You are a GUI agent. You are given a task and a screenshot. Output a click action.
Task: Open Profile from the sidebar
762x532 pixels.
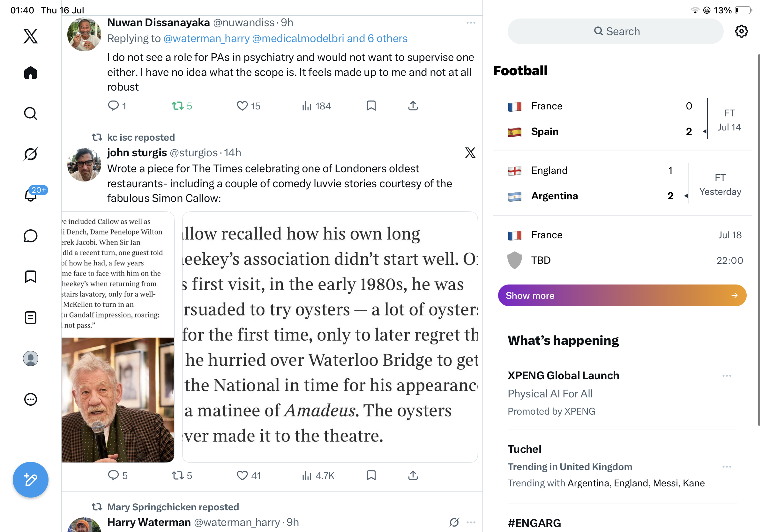tap(31, 358)
